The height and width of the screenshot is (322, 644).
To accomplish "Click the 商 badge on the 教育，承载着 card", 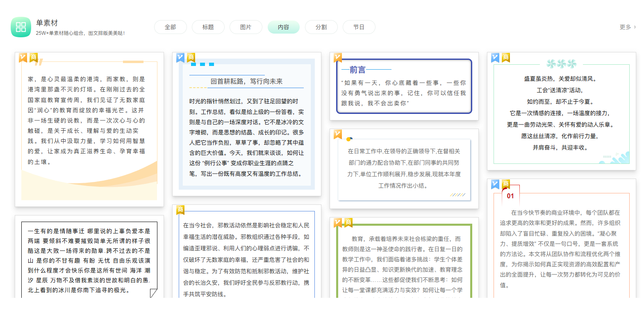I will pyautogui.click(x=348, y=222).
